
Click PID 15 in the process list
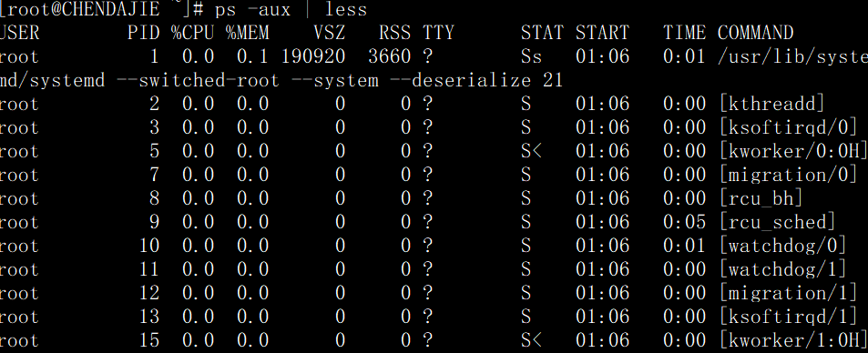(x=148, y=340)
